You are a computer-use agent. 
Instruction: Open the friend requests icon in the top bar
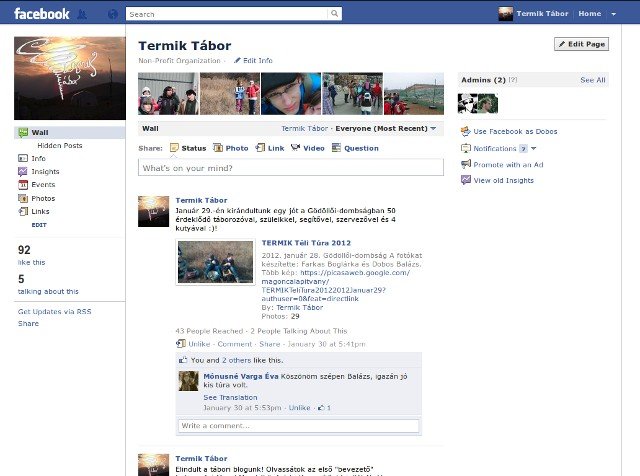pos(82,14)
